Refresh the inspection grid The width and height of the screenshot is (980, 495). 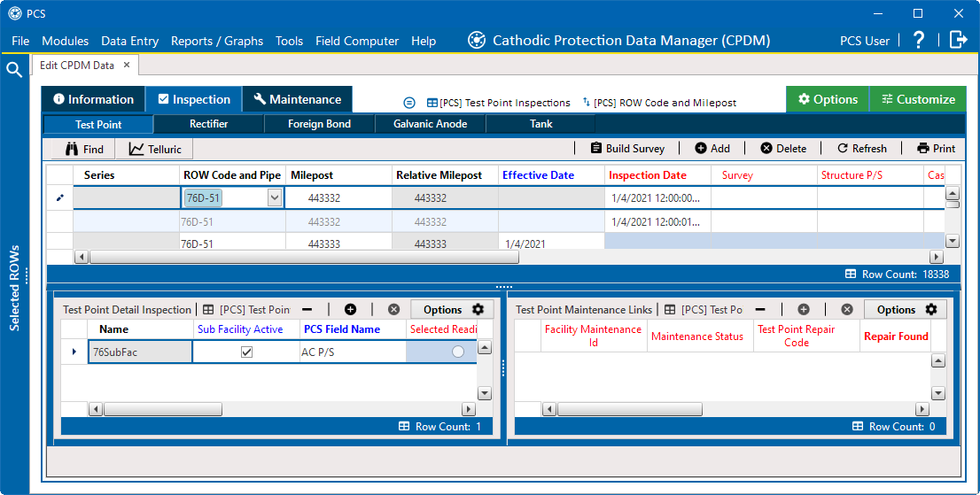(862, 149)
